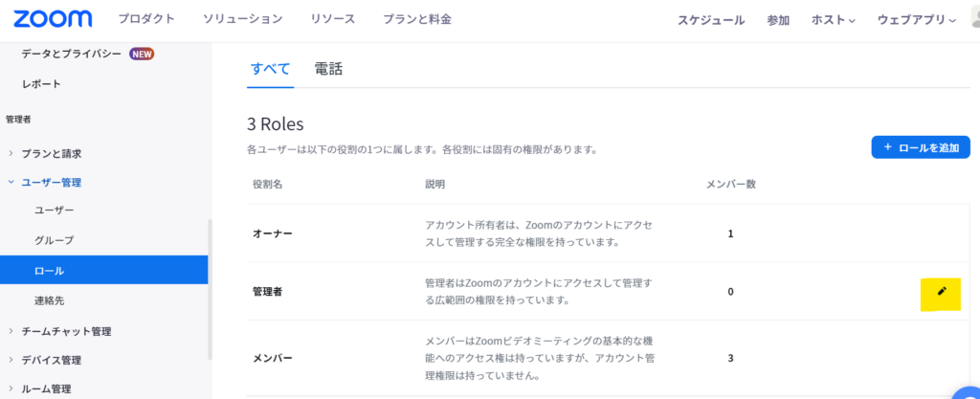The height and width of the screenshot is (399, 980).
Task: Open レポート in the sidebar
Action: (41, 84)
